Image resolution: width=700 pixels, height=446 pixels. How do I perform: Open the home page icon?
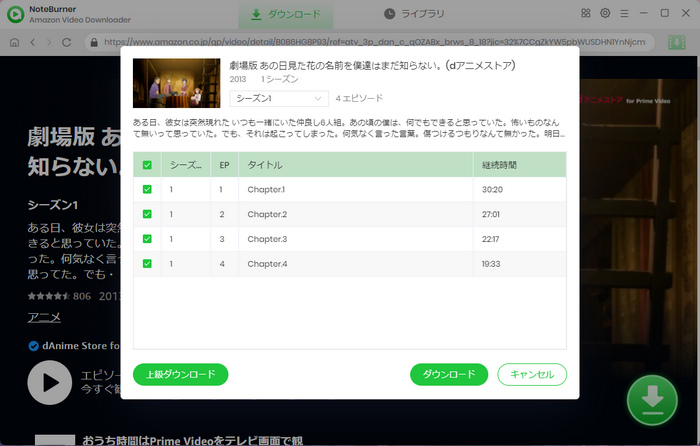pyautogui.click(x=14, y=42)
